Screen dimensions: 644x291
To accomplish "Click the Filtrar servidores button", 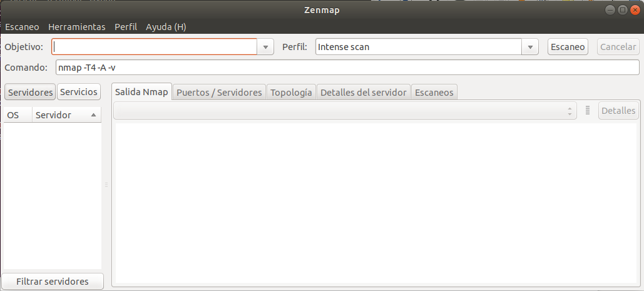I will point(52,282).
